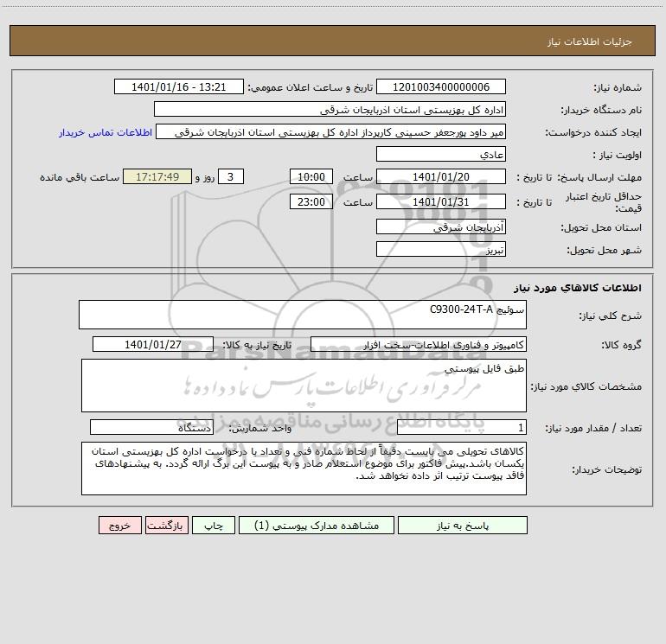Click label 'واحد شمارش:'
The height and width of the screenshot is (644, 666).
pos(260,429)
